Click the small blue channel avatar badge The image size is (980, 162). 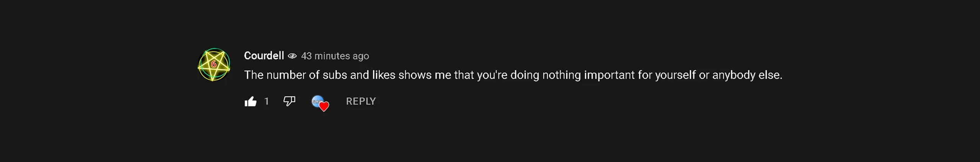317,101
